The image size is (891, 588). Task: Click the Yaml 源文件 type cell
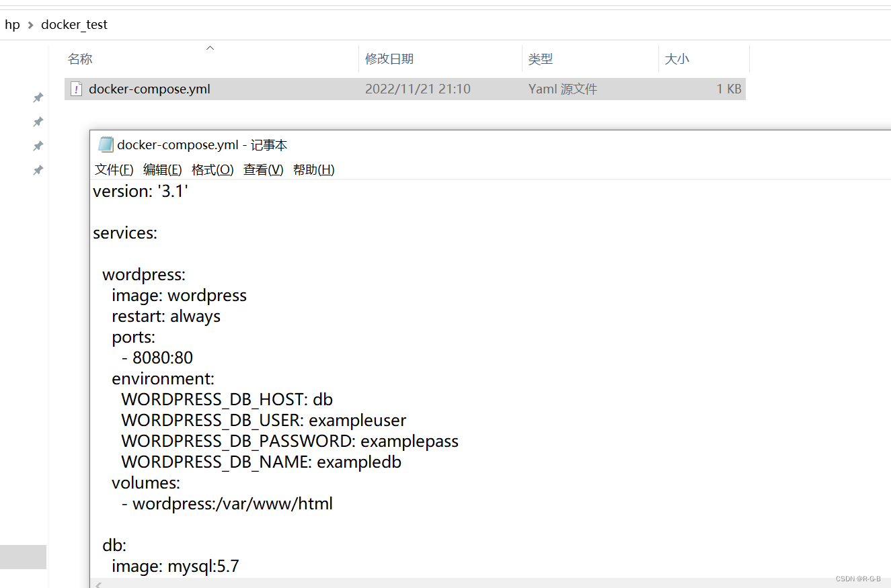[x=563, y=89]
